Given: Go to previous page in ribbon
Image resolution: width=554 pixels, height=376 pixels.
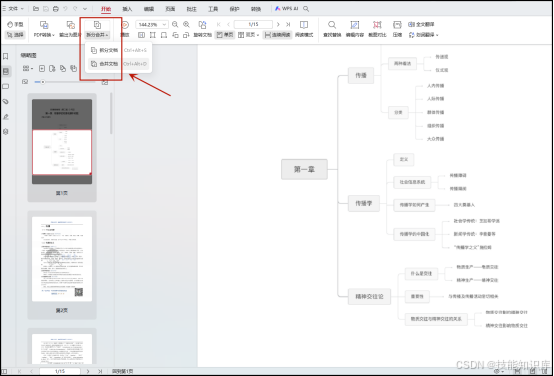Looking at the screenshot, I should click(229, 24).
